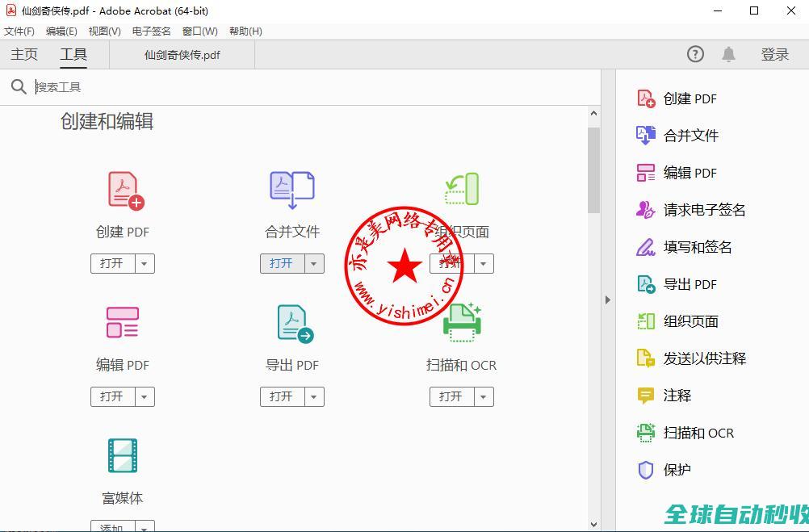This screenshot has width=809, height=532.
Task: Expand dropdown arrow under Export PDF tool
Action: coord(313,397)
